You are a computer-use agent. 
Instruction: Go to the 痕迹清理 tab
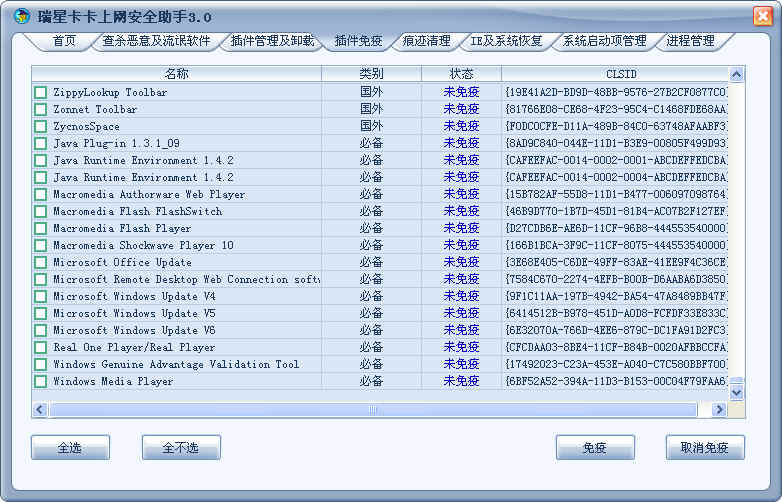[426, 41]
